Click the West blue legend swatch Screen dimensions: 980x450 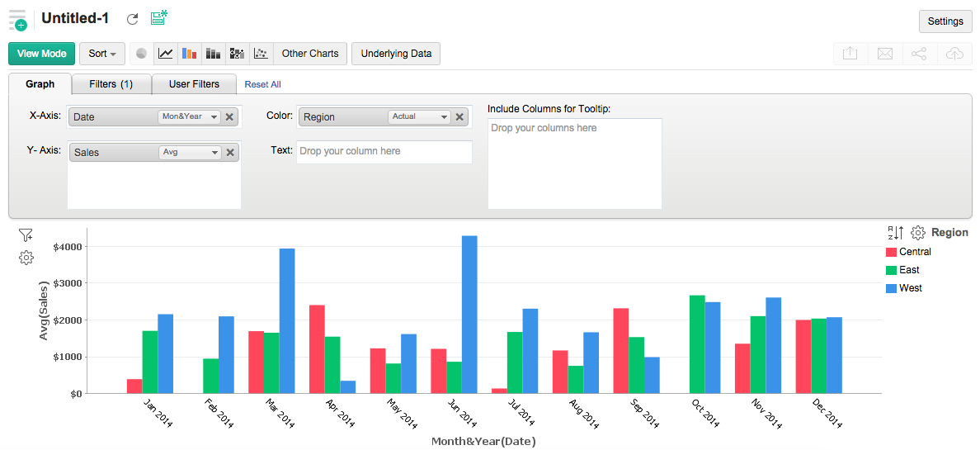click(x=891, y=288)
